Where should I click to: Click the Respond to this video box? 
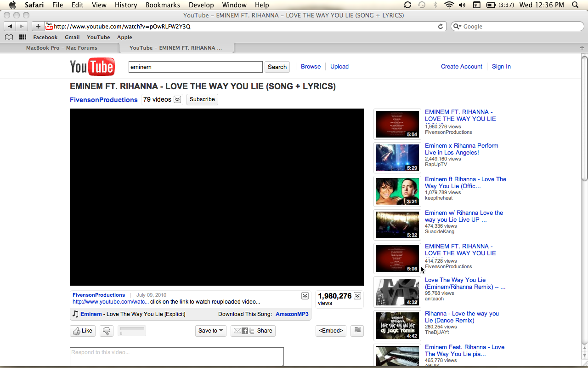point(177,357)
